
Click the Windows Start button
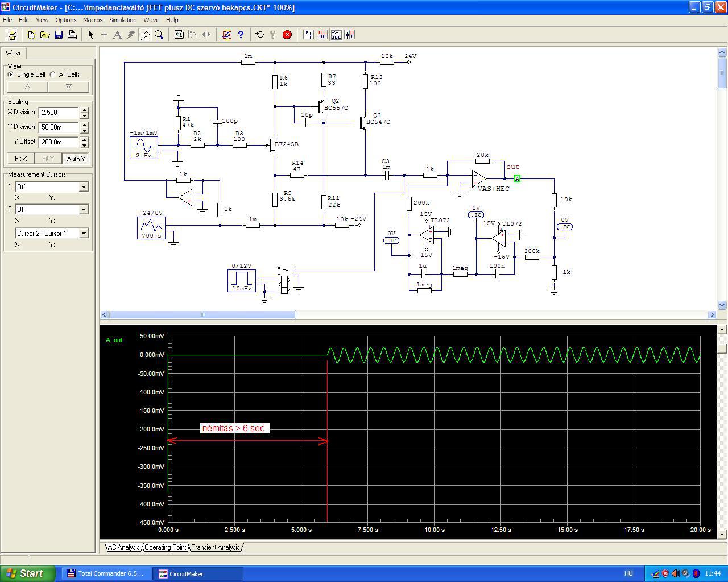(28, 573)
